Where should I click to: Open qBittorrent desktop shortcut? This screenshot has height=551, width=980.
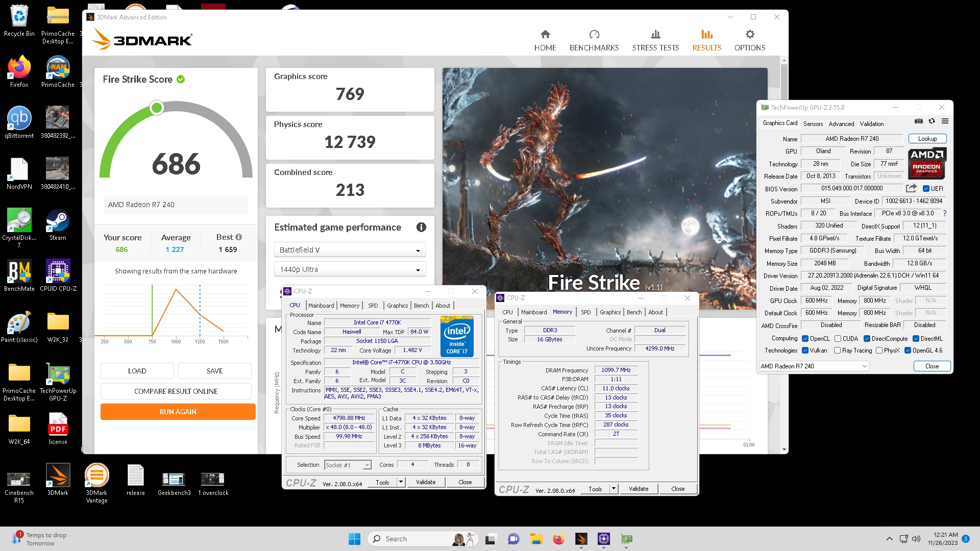19,122
